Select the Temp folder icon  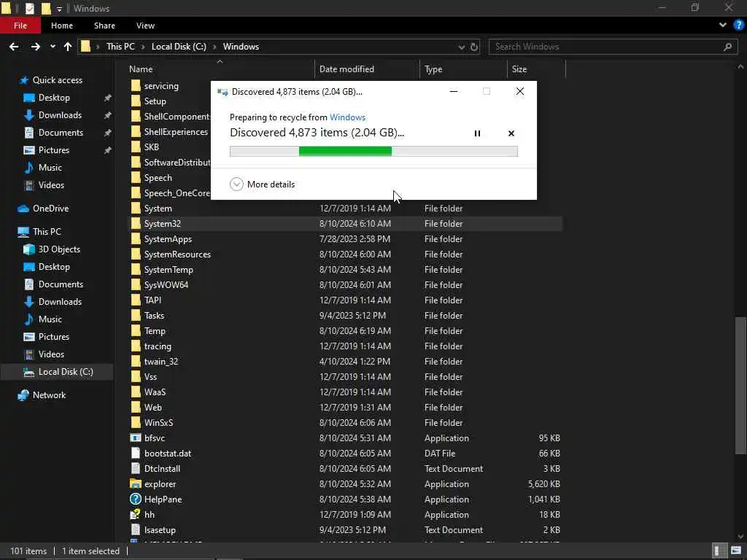pos(136,330)
